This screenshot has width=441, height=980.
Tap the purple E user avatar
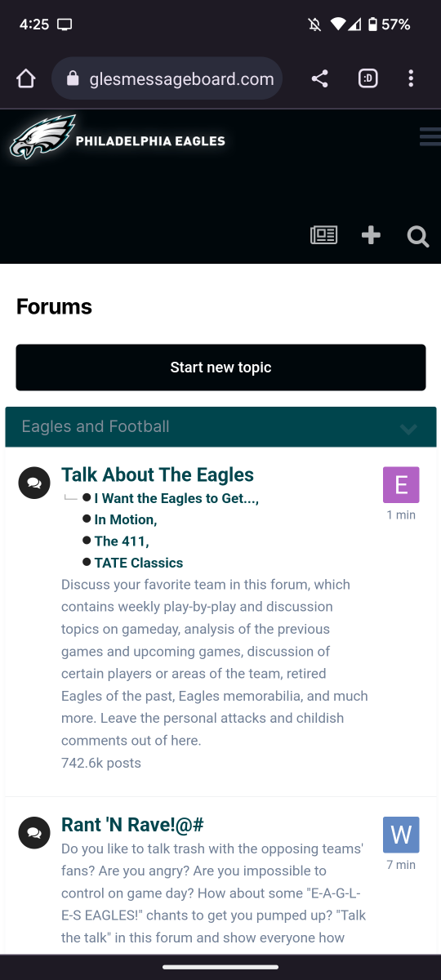(401, 485)
